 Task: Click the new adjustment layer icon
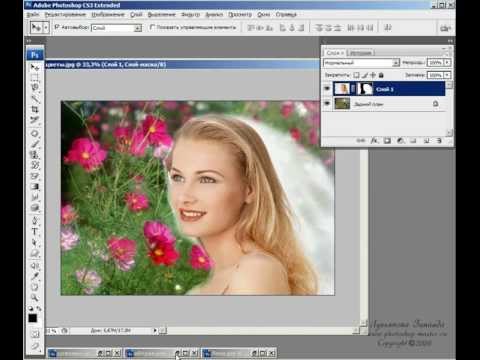[400, 141]
